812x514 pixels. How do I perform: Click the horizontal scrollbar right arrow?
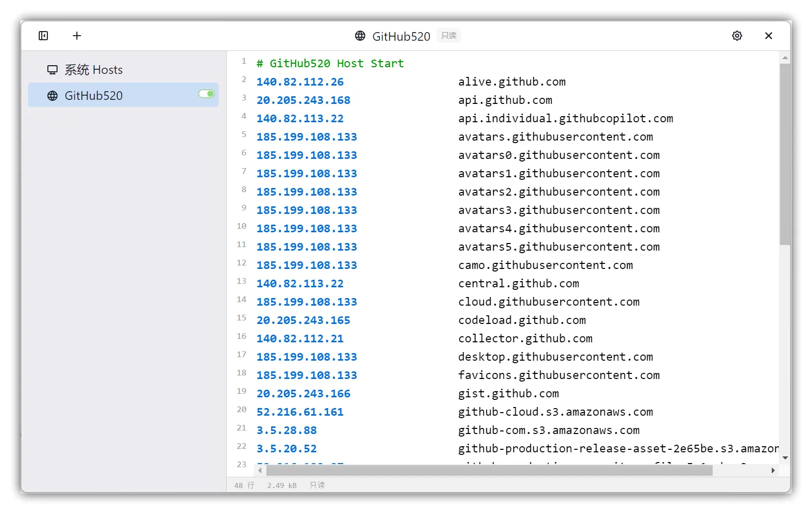[773, 470]
